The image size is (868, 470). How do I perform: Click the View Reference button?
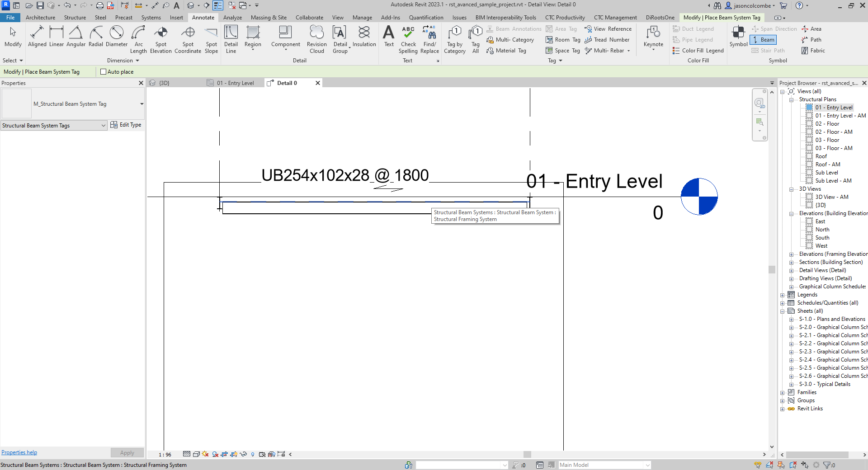click(x=608, y=29)
